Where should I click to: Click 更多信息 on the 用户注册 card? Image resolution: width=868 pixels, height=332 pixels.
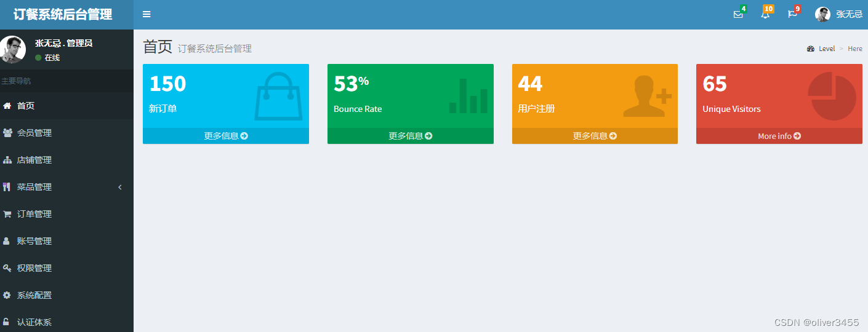(595, 136)
